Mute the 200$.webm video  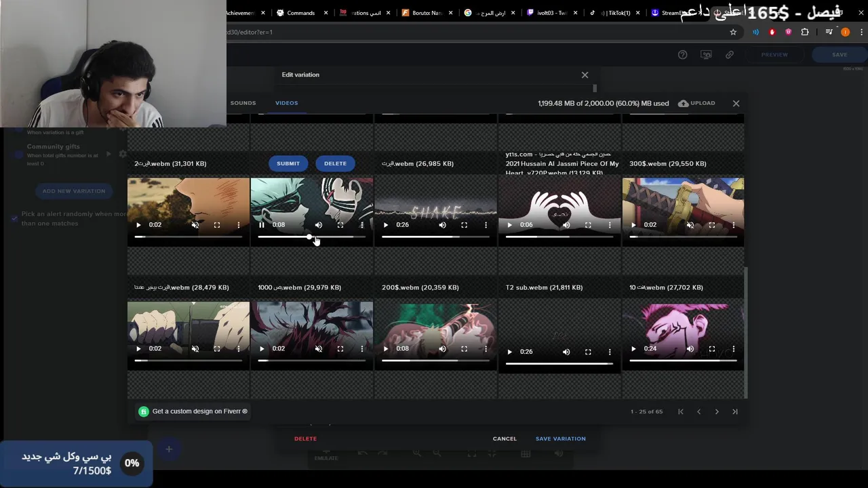[x=443, y=349]
